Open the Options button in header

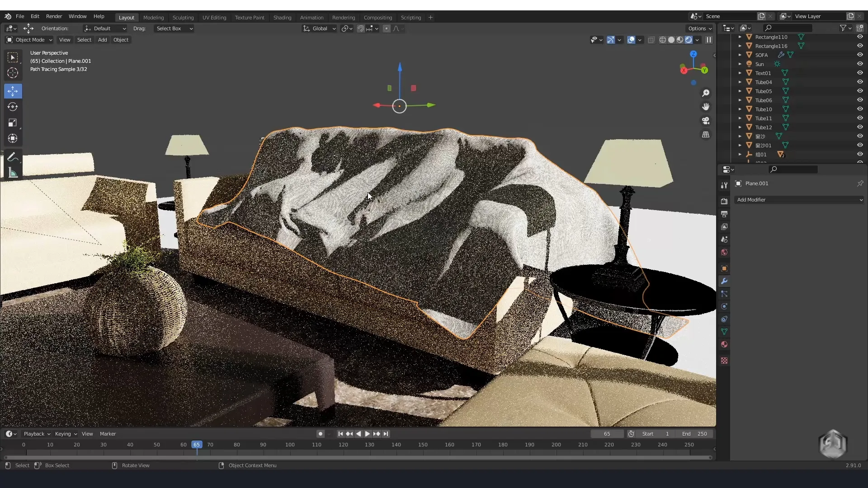pos(699,28)
